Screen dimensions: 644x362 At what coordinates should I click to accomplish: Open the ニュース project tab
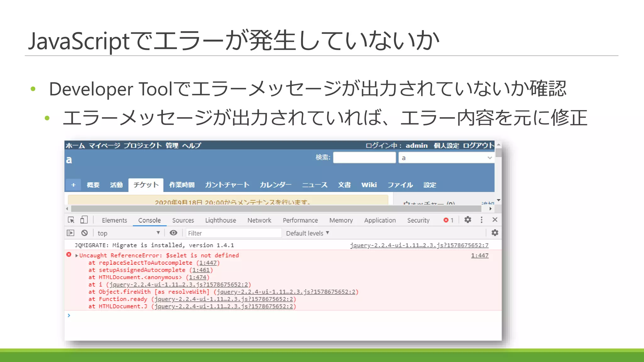pyautogui.click(x=315, y=185)
